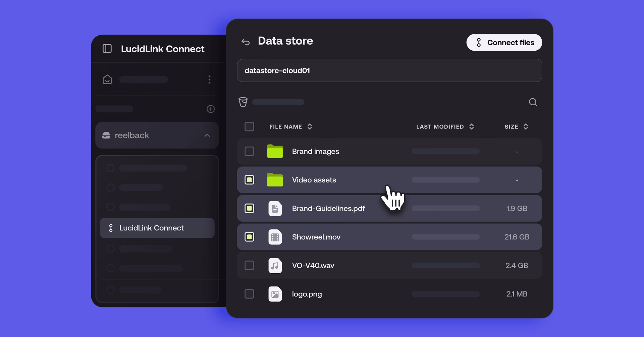Click the Brand-Guidelines.pdf document icon
This screenshot has height=337, width=644.
275,209
